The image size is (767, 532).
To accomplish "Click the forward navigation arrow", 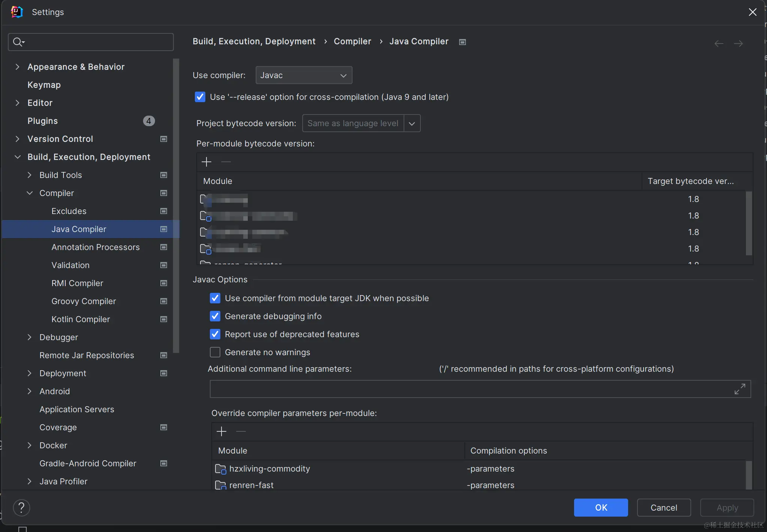I will point(738,44).
